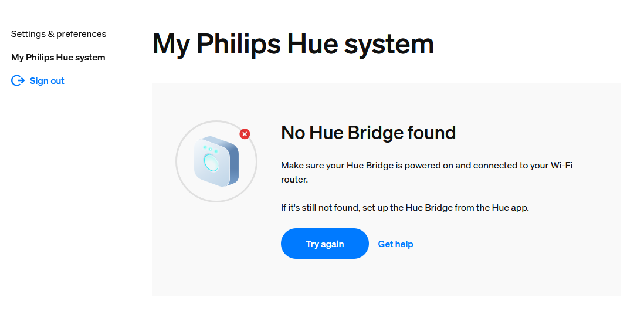
Task: Click the 'If it's still not found' sentence
Action: pos(405,208)
